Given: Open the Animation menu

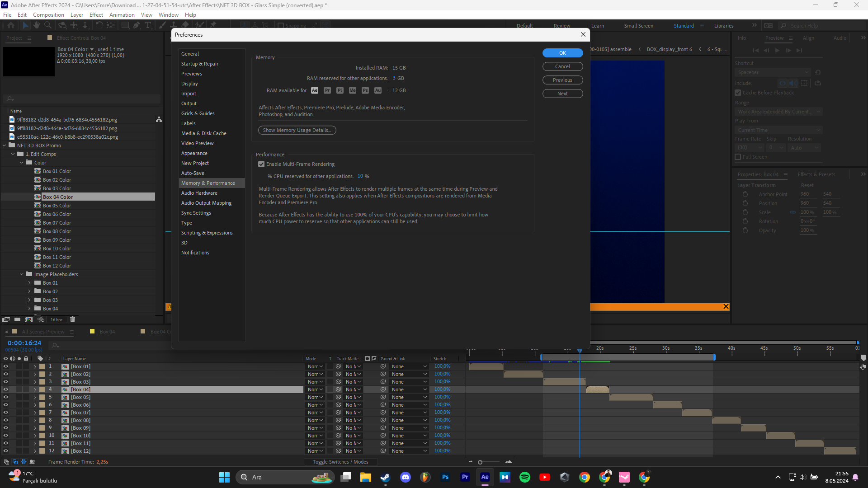Looking at the screenshot, I should coord(122,15).
